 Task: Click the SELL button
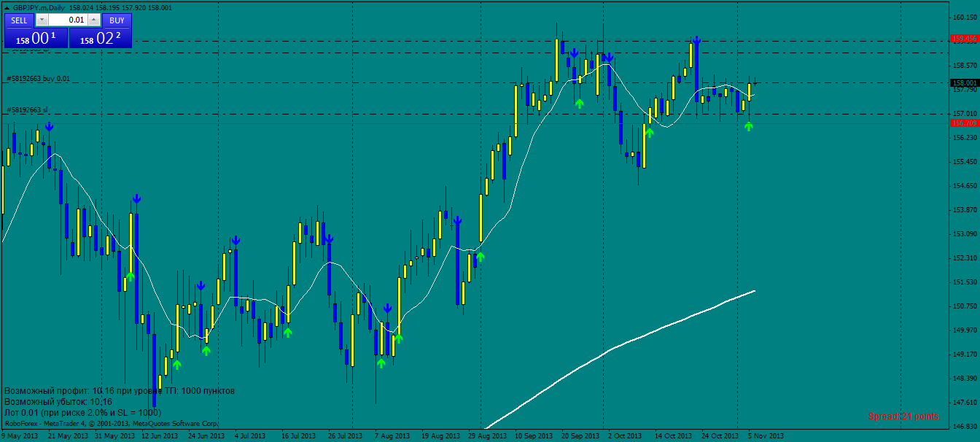click(x=20, y=20)
